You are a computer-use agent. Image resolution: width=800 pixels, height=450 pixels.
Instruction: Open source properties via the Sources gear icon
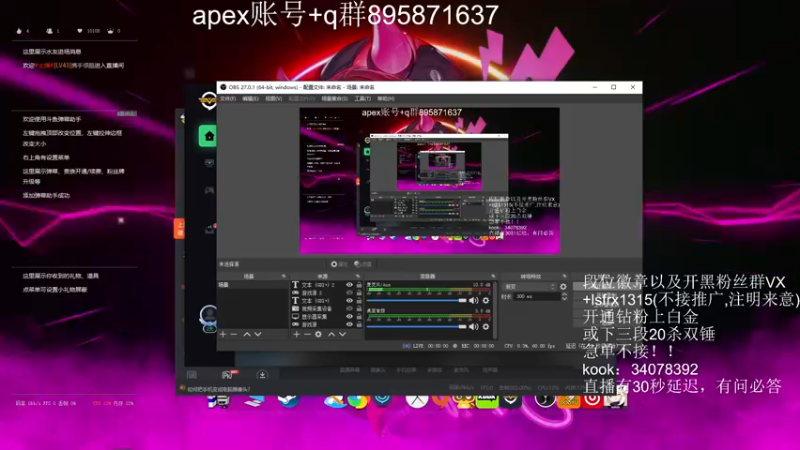click(x=318, y=334)
